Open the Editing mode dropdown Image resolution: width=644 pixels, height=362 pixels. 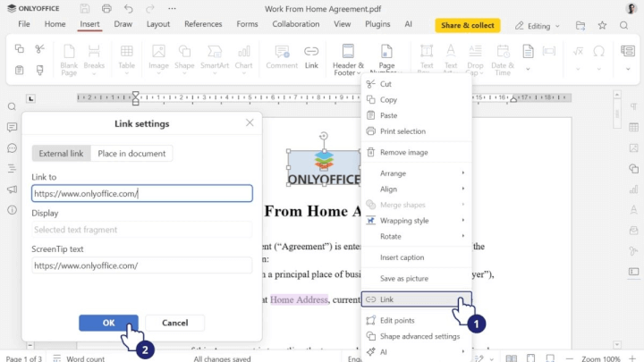(x=538, y=26)
